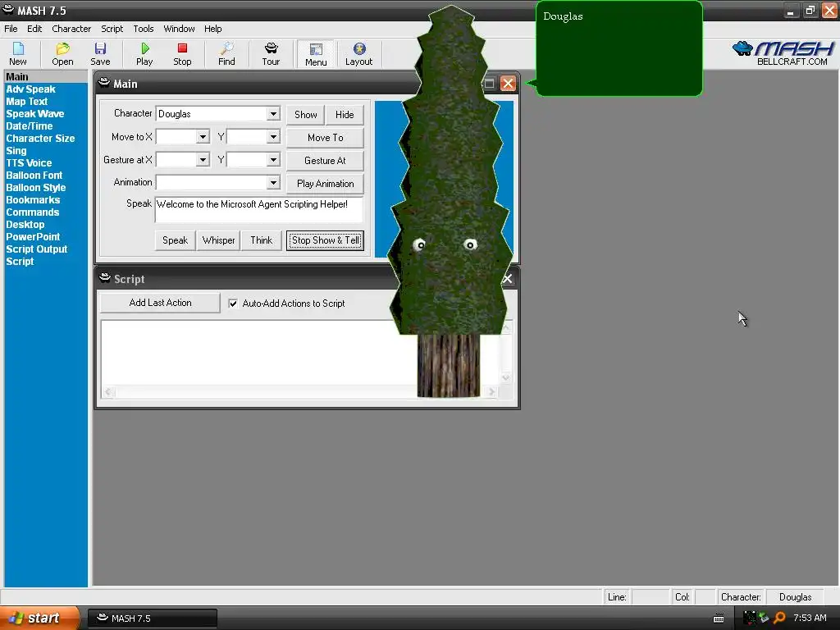Select Speak Wave in the sidebar
The image size is (840, 630).
pos(34,113)
